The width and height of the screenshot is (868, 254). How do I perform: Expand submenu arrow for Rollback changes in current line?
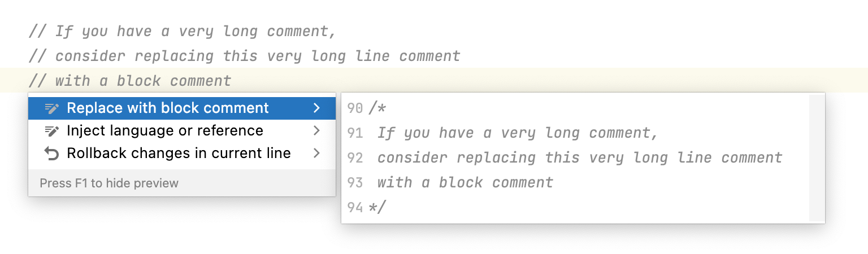click(x=316, y=154)
